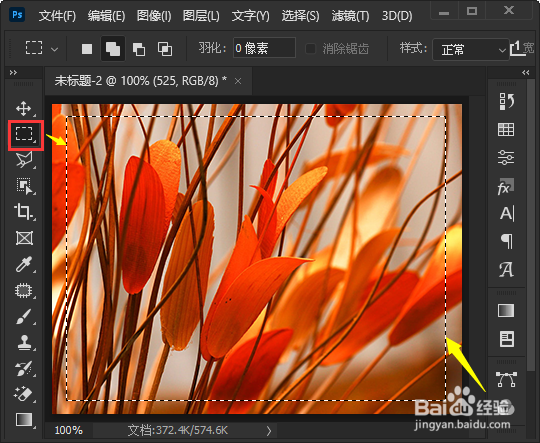
Task: Open the Paths panel icon
Action: pos(506,379)
